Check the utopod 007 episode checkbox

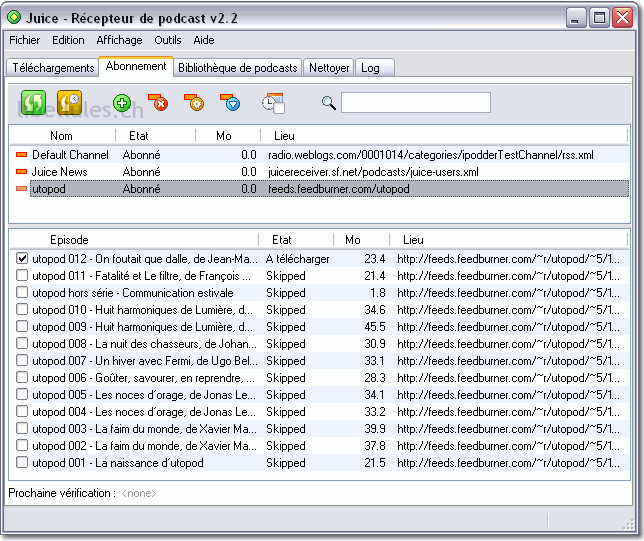[22, 361]
